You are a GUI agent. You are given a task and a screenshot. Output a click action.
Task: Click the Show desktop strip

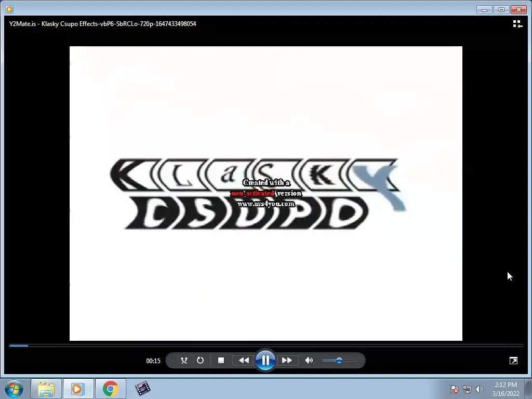(528, 389)
